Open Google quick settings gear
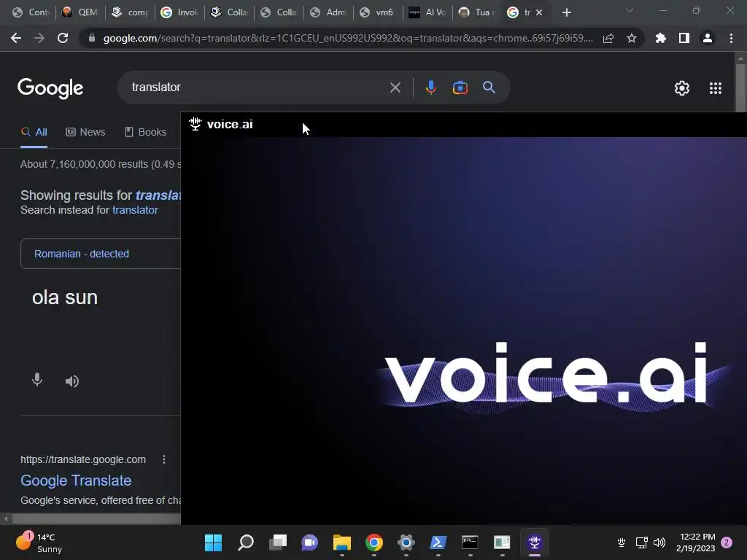The width and height of the screenshot is (747, 560). click(682, 88)
